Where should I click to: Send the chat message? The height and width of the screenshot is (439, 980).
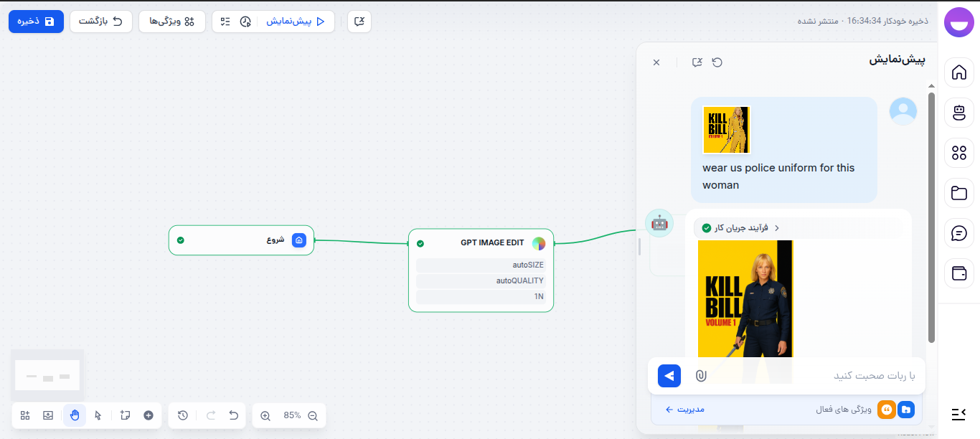tap(669, 376)
